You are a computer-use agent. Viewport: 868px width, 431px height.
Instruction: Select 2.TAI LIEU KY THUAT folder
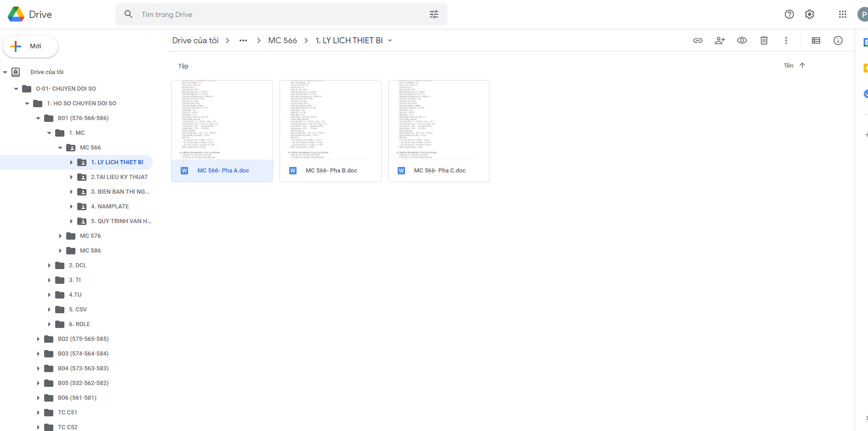[x=119, y=177]
